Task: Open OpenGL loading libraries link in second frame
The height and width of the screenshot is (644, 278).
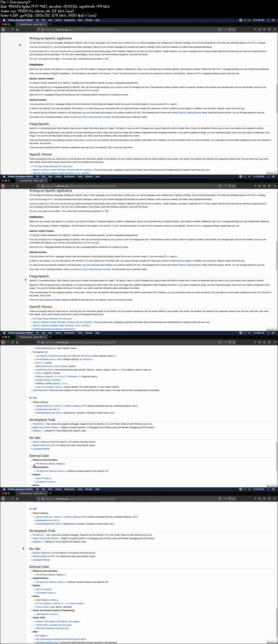Action: 190,265
